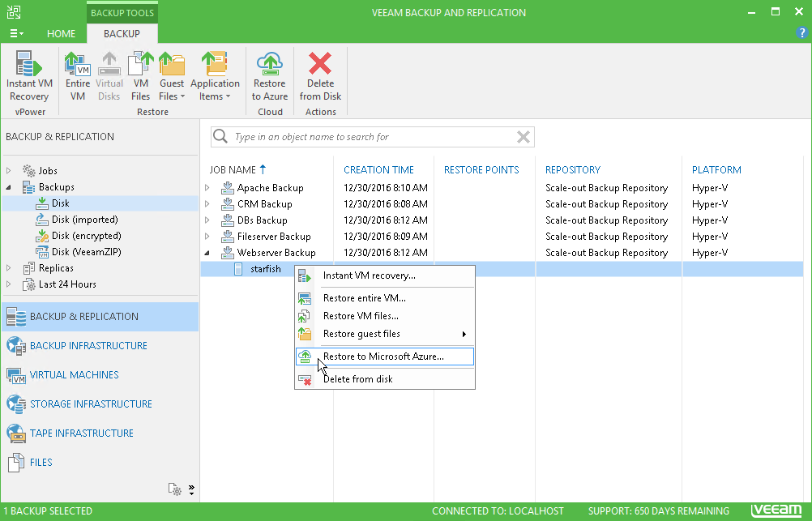Select the Jobs tree item
The image size is (812, 521).
point(48,170)
